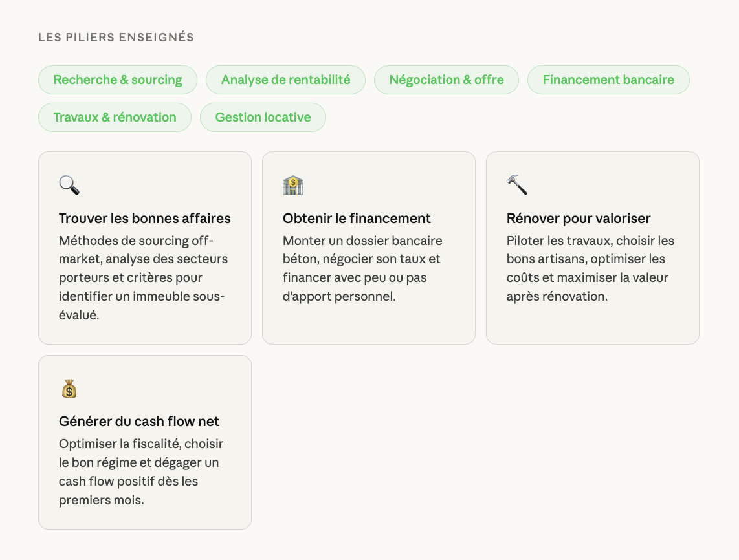Viewport: 739px width, 560px height.
Task: Click the Optimiser la fiscalité description text
Action: tap(141, 472)
